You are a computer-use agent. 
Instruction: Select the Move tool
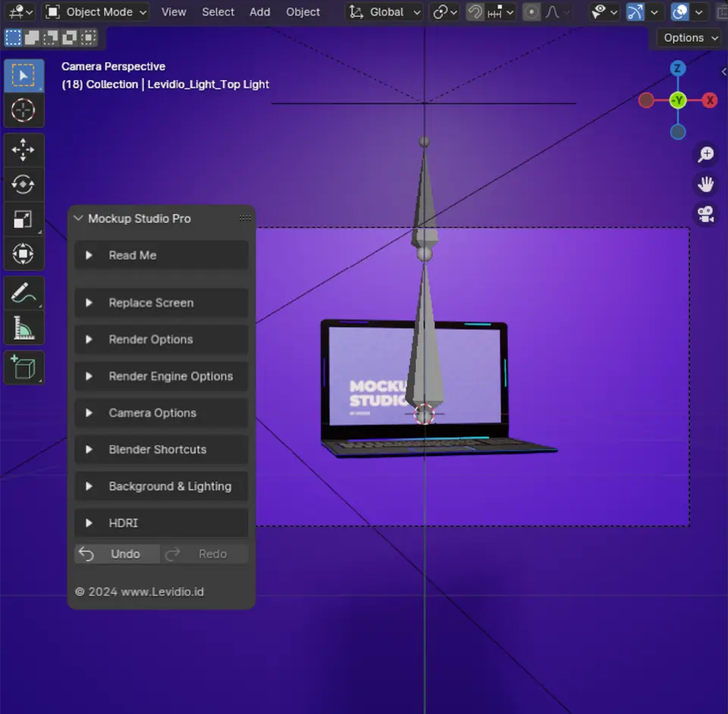click(x=24, y=150)
